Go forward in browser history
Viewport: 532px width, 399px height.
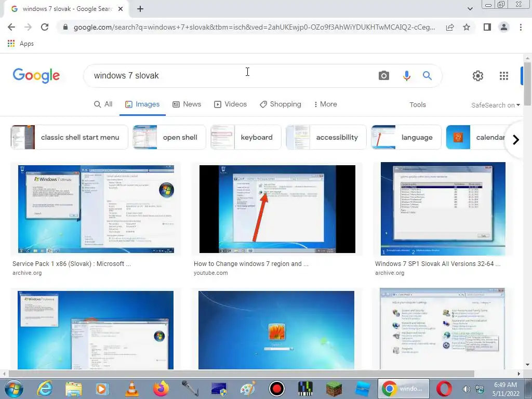coord(28,27)
